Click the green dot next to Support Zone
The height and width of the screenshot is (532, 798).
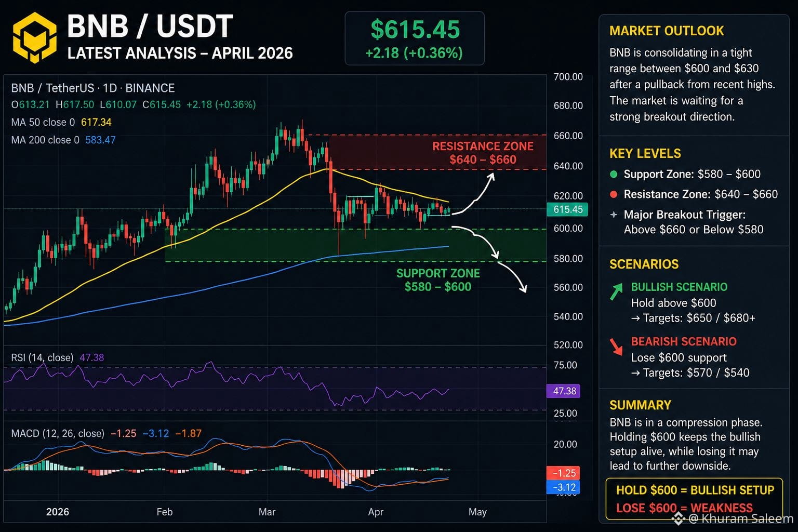click(614, 175)
